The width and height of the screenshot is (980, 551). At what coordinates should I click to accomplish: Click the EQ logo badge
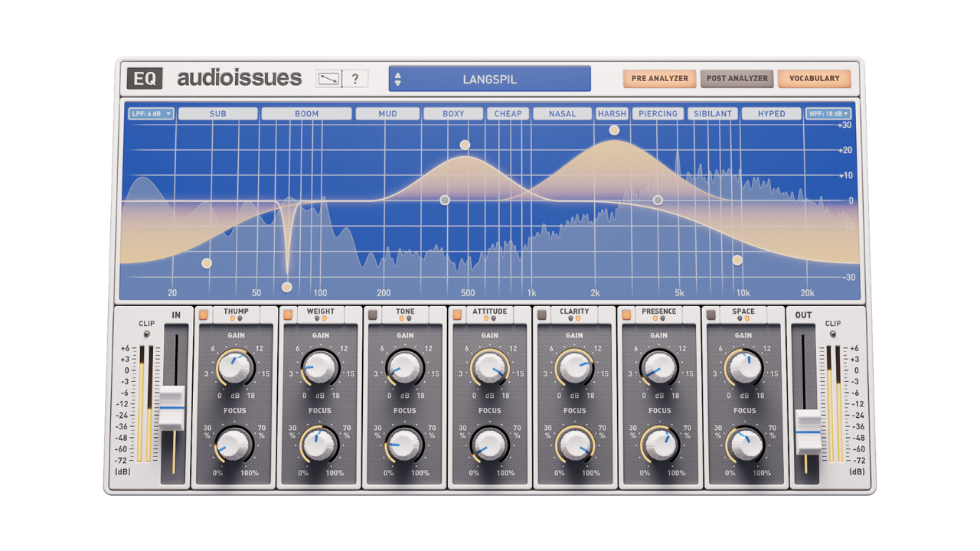(144, 78)
